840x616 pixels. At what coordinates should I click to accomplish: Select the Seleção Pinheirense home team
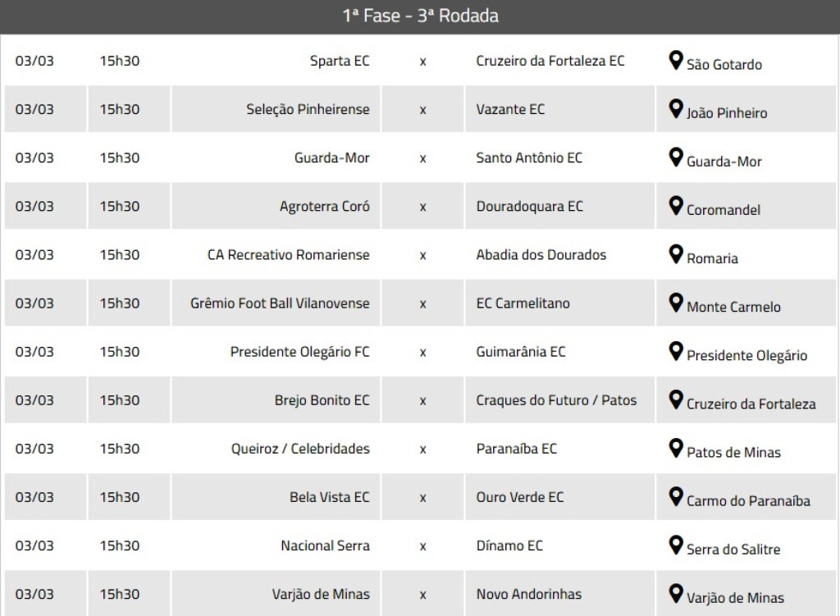[x=308, y=109]
